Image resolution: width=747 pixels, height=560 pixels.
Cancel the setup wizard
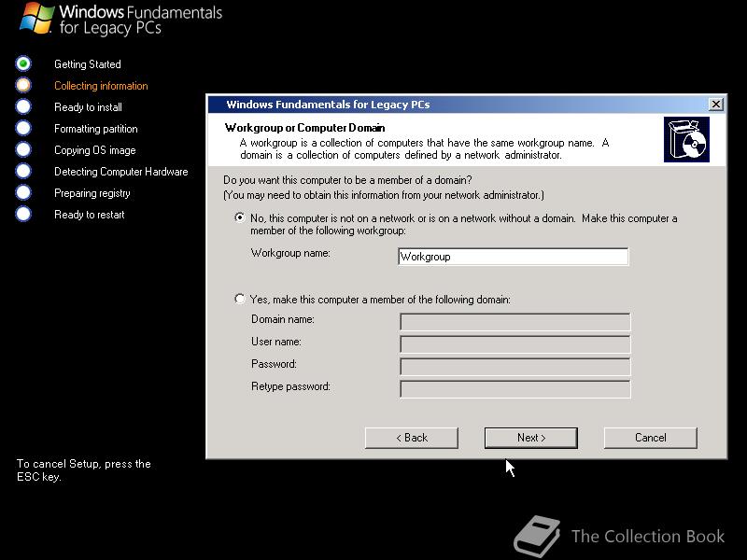(650, 438)
